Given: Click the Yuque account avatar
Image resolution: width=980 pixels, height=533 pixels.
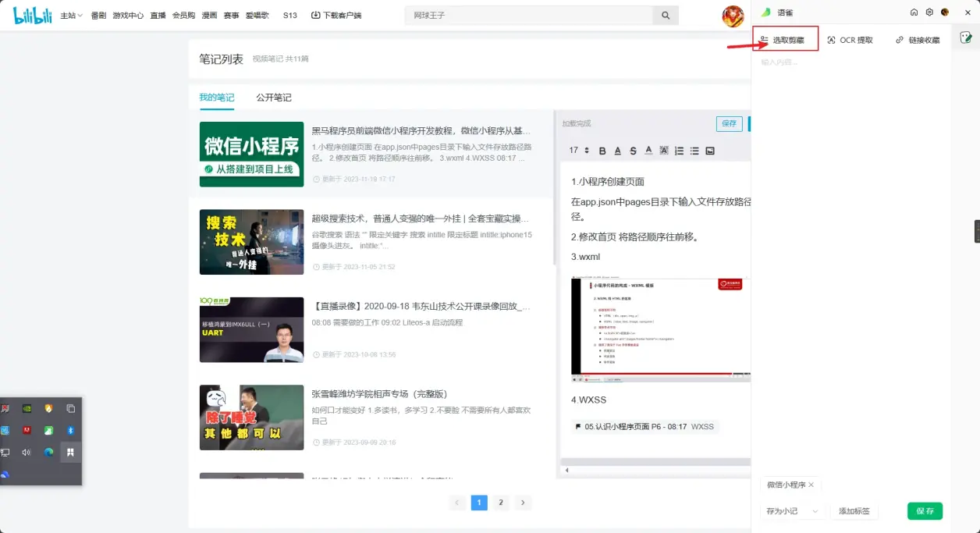Looking at the screenshot, I should coord(945,12).
